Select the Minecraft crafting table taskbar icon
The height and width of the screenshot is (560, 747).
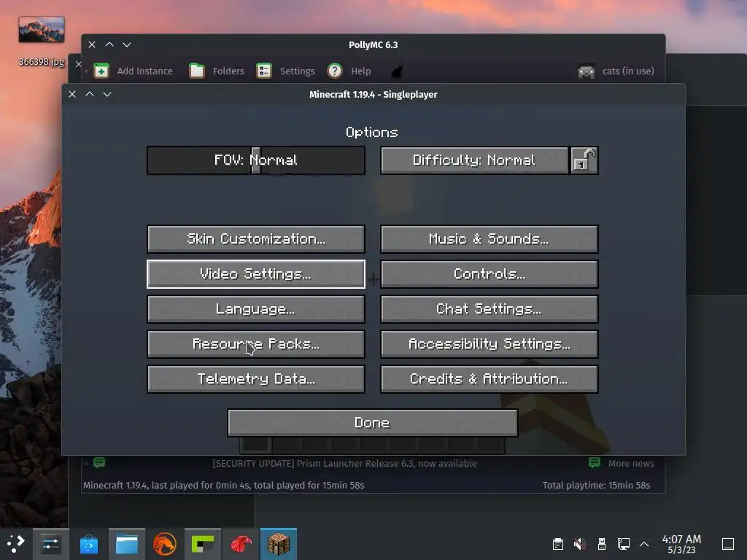point(279,544)
